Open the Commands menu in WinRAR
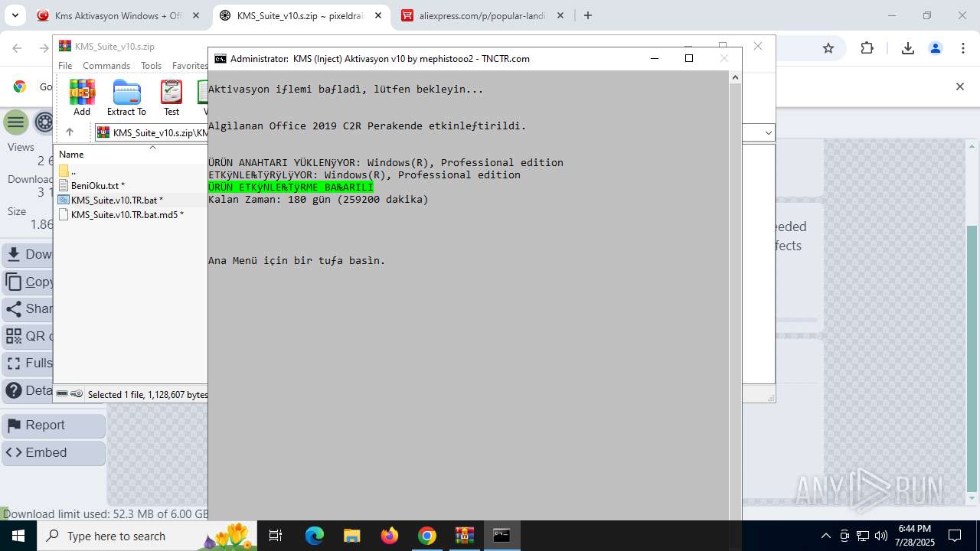This screenshot has height=551, width=980. 106,66
